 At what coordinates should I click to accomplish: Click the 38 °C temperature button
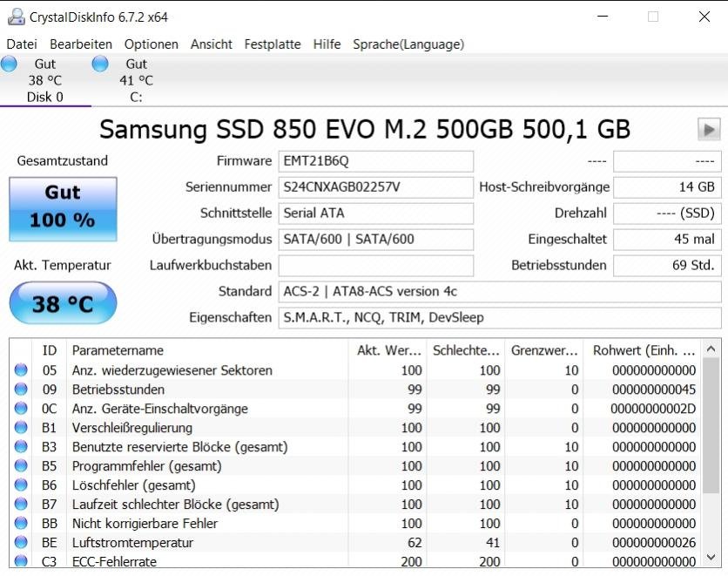coord(63,303)
